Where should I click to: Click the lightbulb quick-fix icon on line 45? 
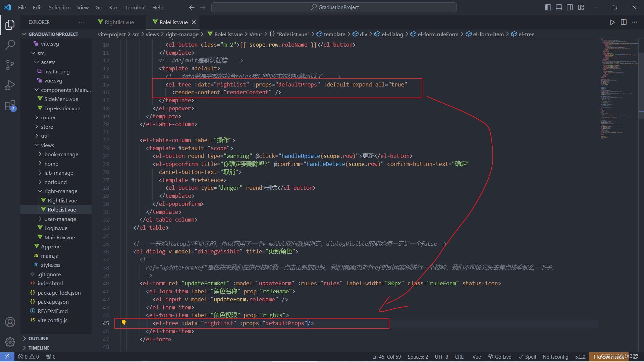point(123,323)
